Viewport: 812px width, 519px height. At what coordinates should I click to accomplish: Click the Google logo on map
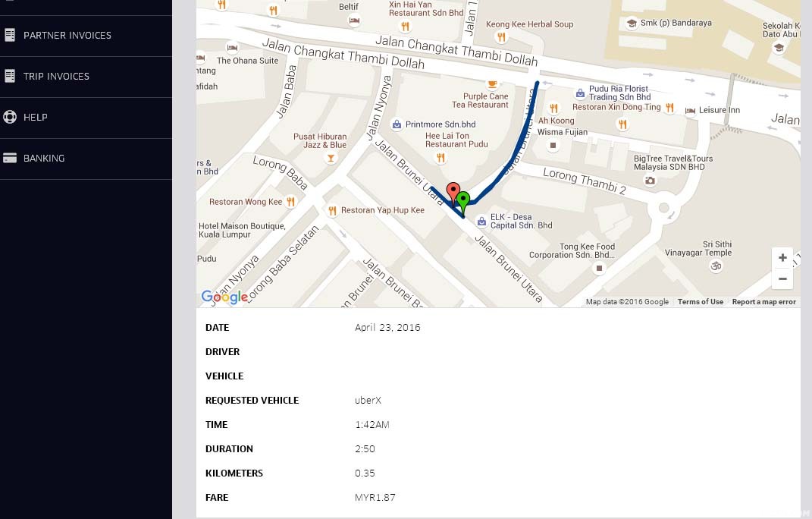[224, 297]
